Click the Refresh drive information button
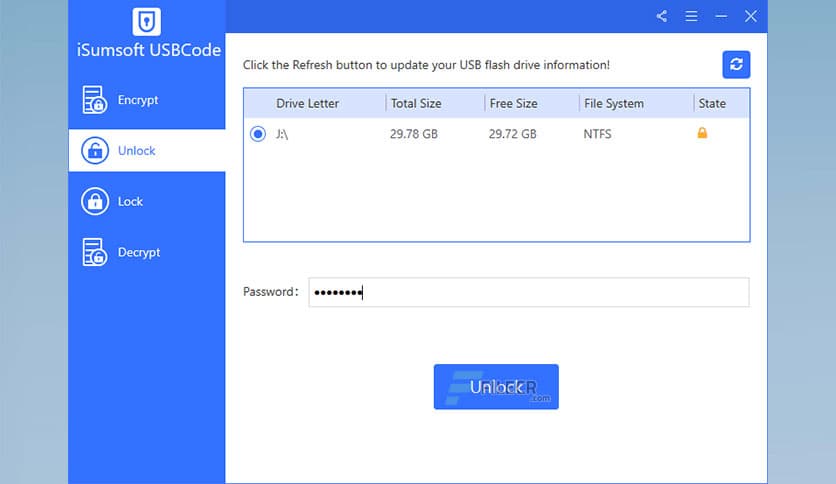This screenshot has width=836, height=484. 736,64
